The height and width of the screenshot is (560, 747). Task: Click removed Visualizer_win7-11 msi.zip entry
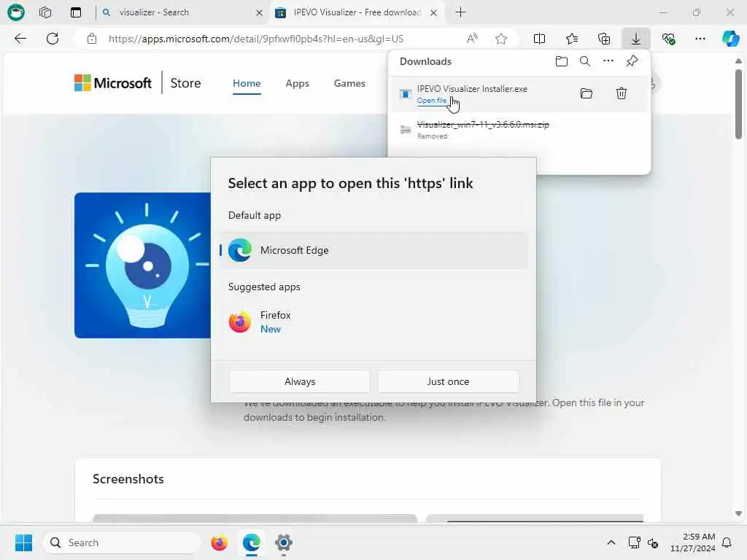click(x=519, y=130)
